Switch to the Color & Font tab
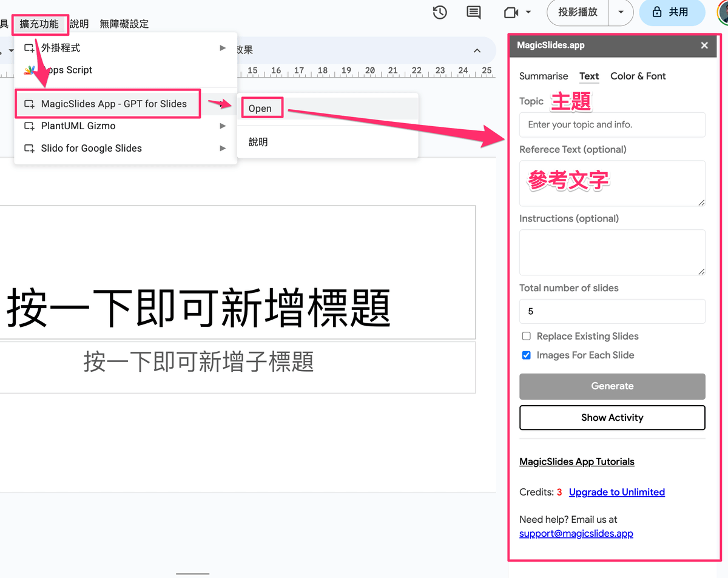The height and width of the screenshot is (578, 728). click(x=638, y=76)
